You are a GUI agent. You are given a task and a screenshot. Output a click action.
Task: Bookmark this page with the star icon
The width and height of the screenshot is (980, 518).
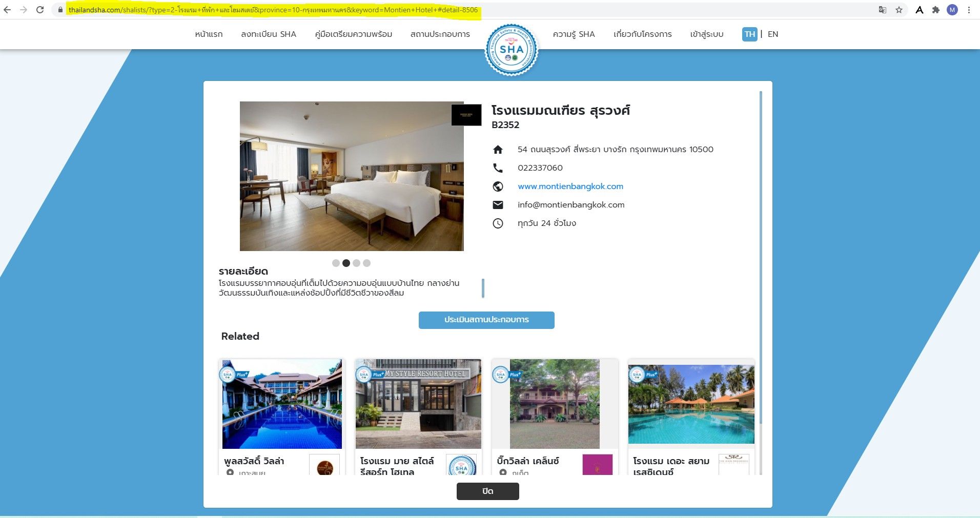pyautogui.click(x=899, y=10)
